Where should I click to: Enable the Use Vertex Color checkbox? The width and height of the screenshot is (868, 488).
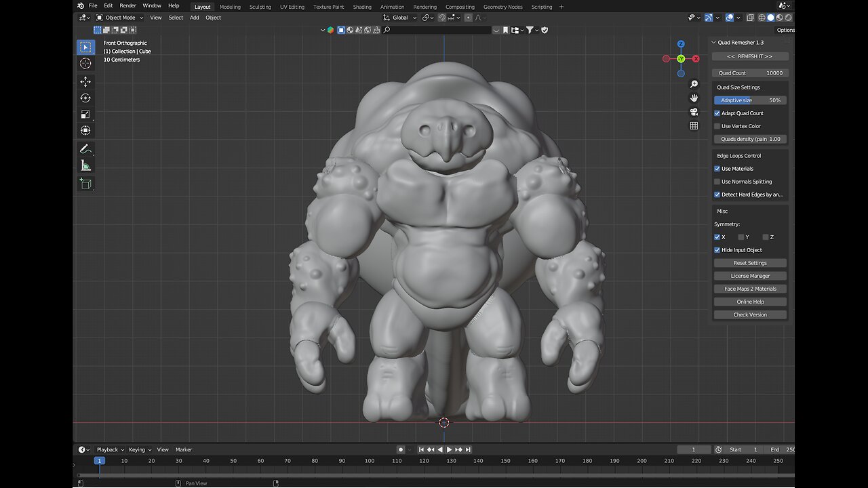point(717,126)
